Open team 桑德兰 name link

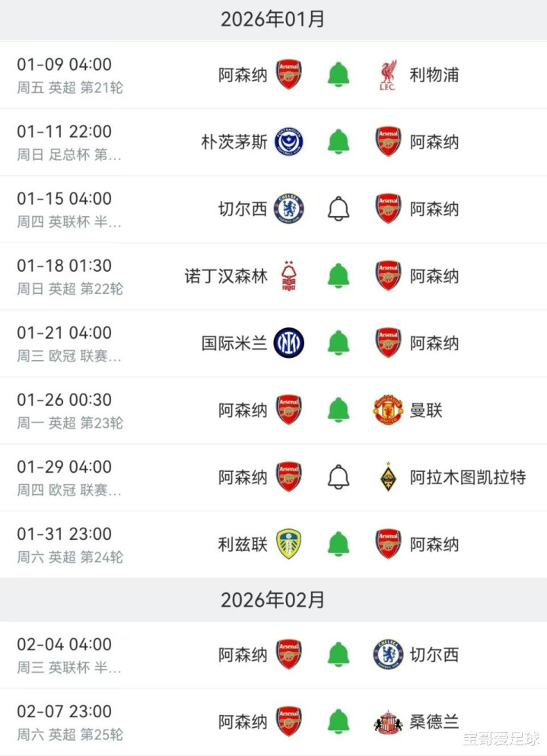434,722
